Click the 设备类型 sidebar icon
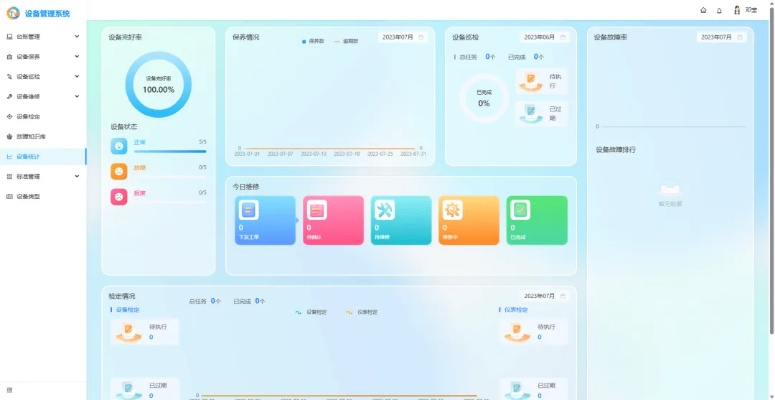775x400 pixels. pyautogui.click(x=9, y=196)
